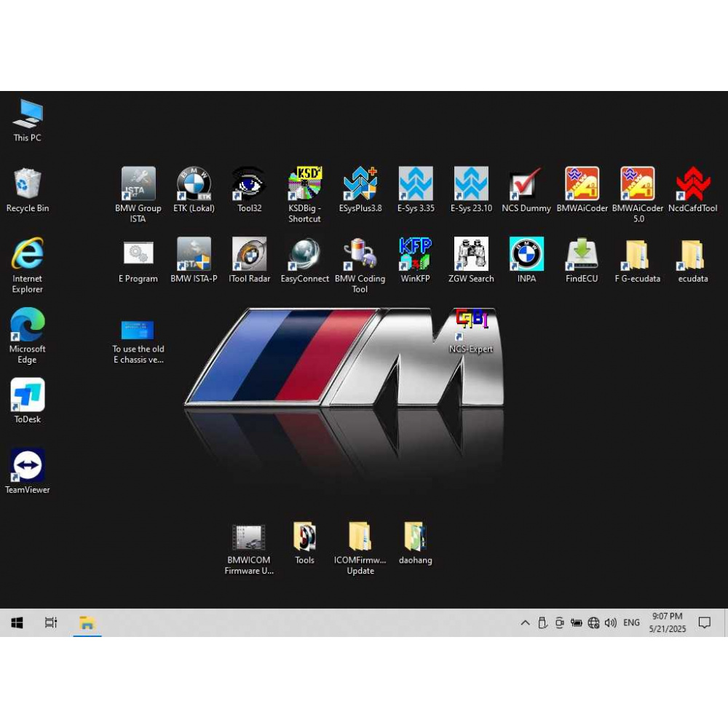Open ZGW Search binoculars icon
Screen dimensions: 728x728
[471, 261]
